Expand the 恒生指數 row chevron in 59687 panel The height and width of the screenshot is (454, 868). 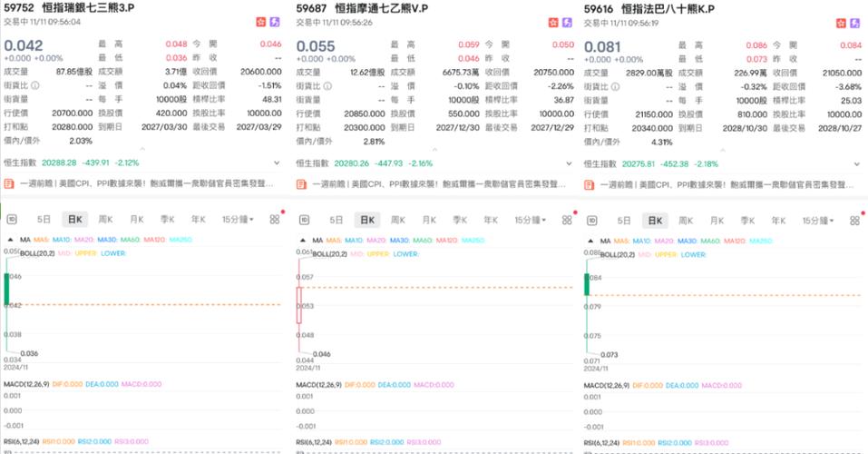pyautogui.click(x=569, y=163)
